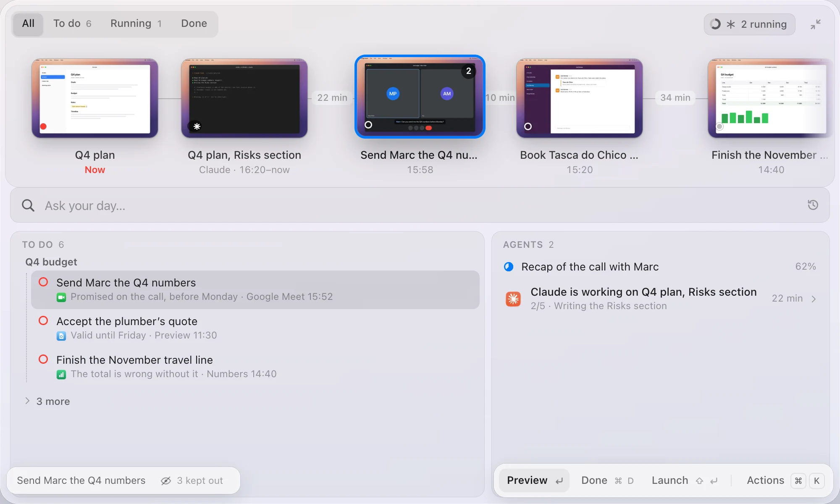Open the Q4 plan thumbnail

(95, 98)
